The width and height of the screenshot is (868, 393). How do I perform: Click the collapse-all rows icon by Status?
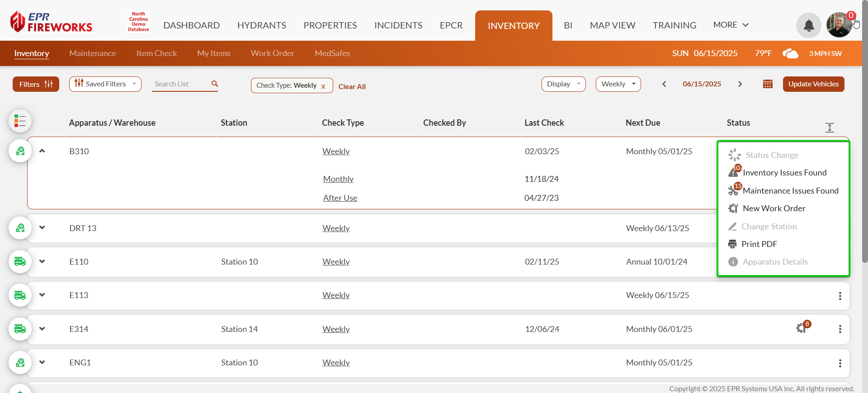point(829,128)
